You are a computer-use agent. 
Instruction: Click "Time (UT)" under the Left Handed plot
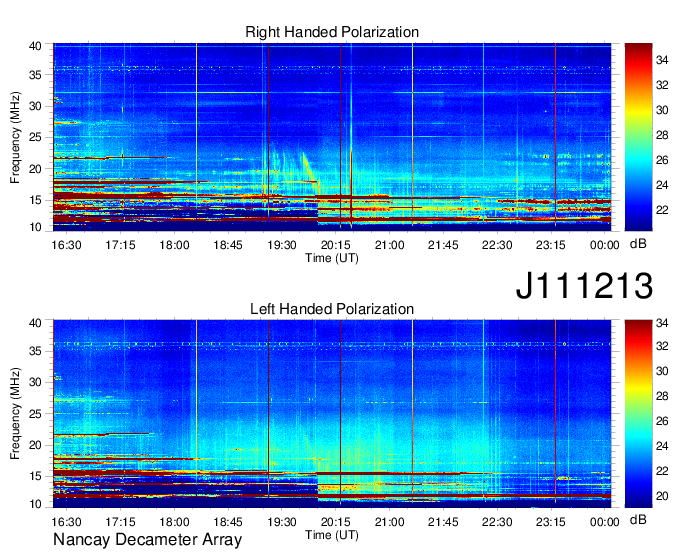coord(332,535)
